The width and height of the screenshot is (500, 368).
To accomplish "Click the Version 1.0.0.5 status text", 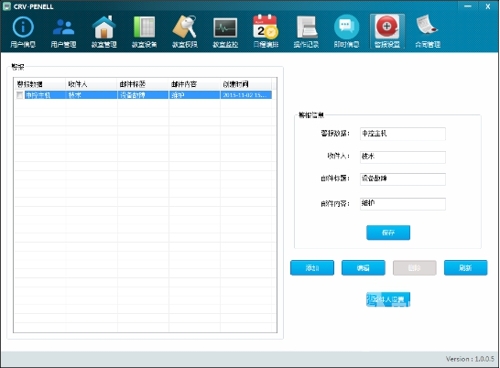I will [x=470, y=359].
